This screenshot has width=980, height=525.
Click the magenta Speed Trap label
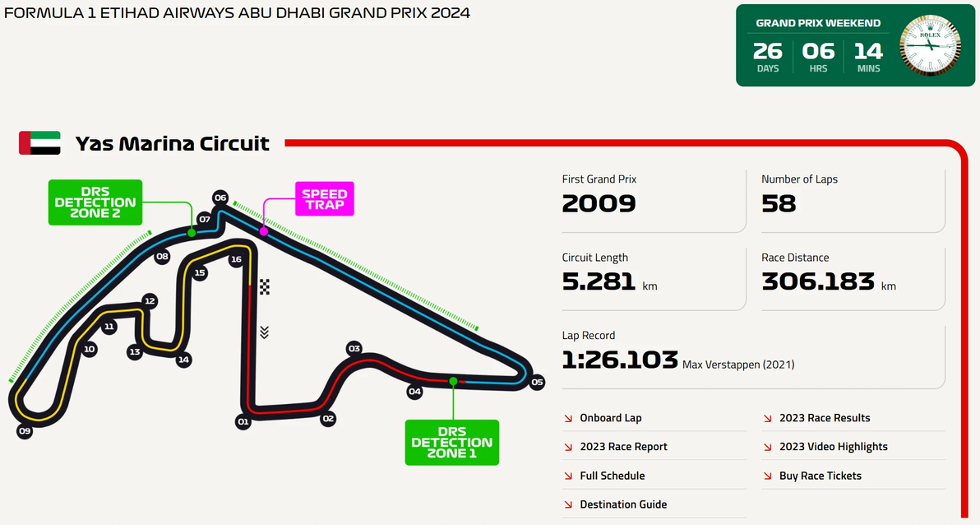(x=324, y=199)
